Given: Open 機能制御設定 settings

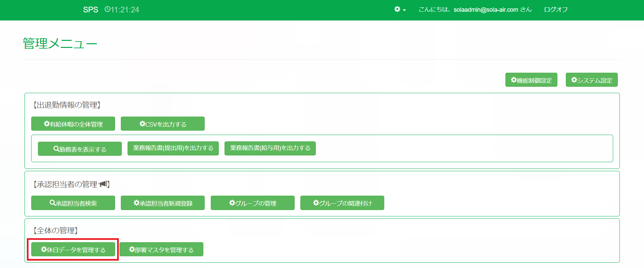Looking at the screenshot, I should point(531,80).
